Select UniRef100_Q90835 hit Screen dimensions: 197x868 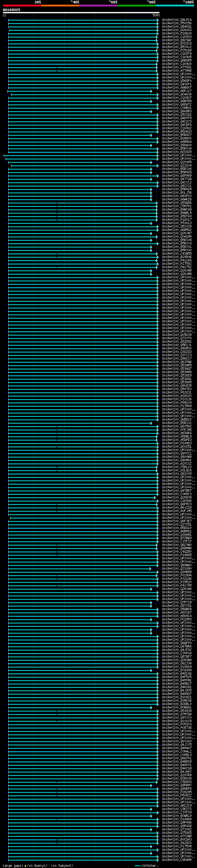coord(176,386)
